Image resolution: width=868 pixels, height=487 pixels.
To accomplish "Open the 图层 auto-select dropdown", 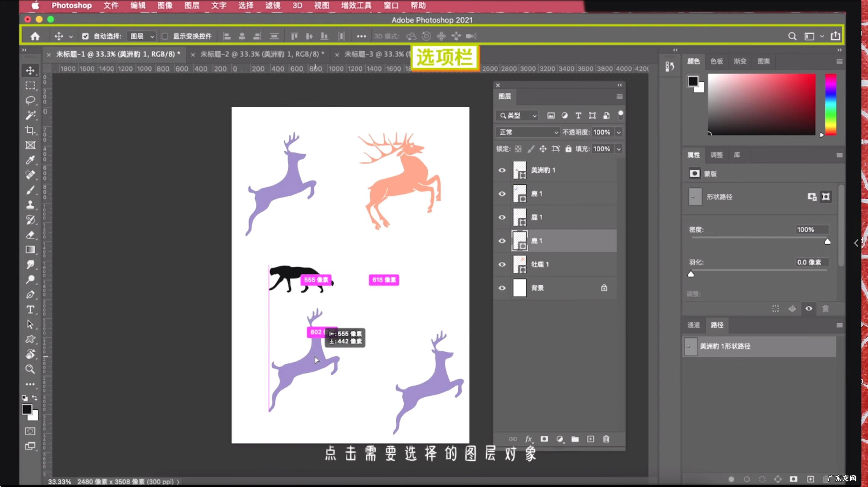I will tap(142, 36).
